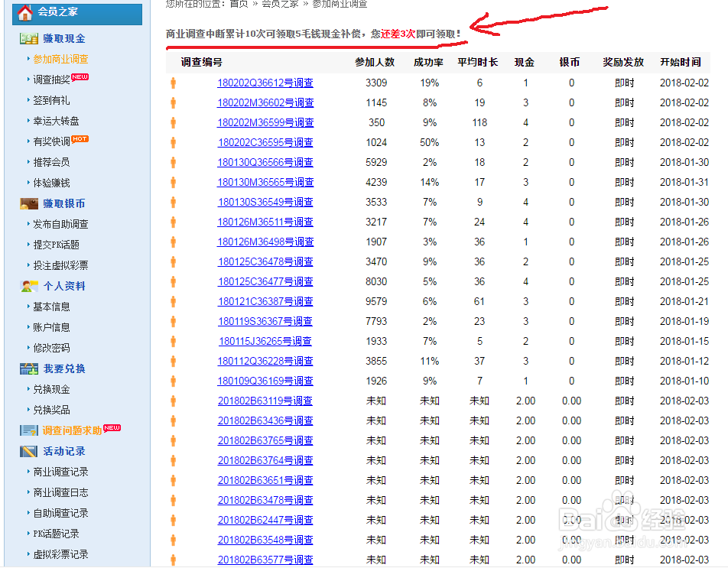728x568 pixels.
Task: Click the record icon next to 活动记录
Action: 29,451
